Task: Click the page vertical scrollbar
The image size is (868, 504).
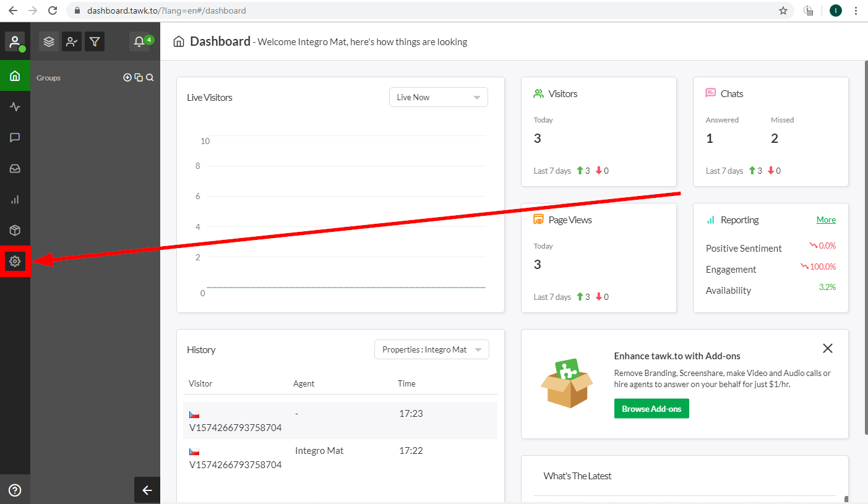Action: 864,247
